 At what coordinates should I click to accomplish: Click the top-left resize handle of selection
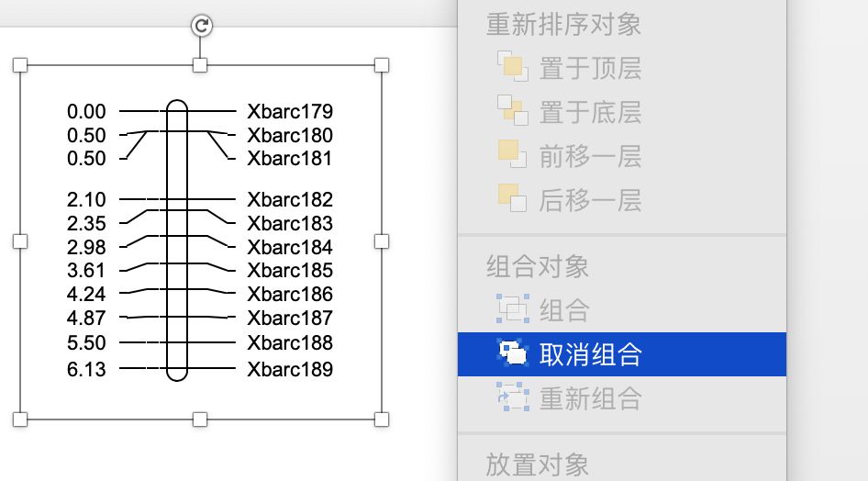click(x=20, y=65)
